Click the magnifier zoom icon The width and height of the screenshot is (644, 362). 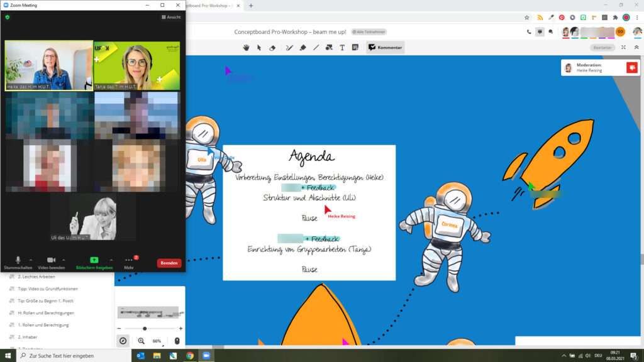(x=142, y=341)
